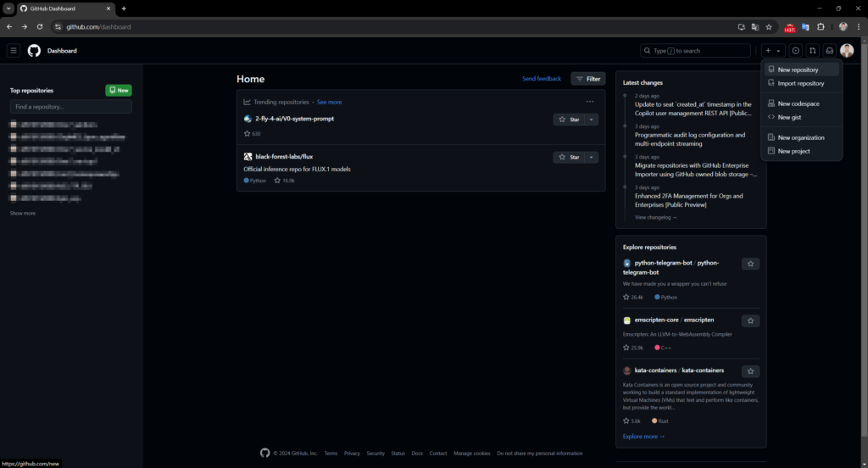The image size is (868, 468).
Task: Click Show more under Top repositories
Action: (x=23, y=214)
